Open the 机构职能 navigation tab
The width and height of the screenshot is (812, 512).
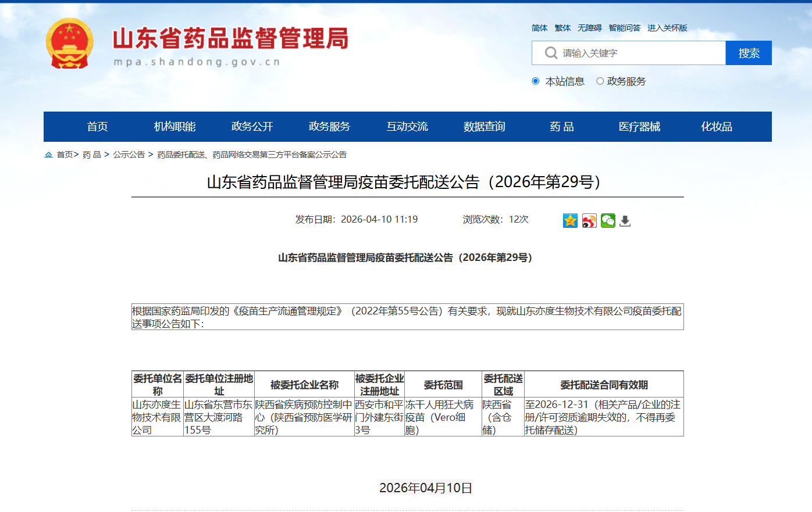coord(174,127)
